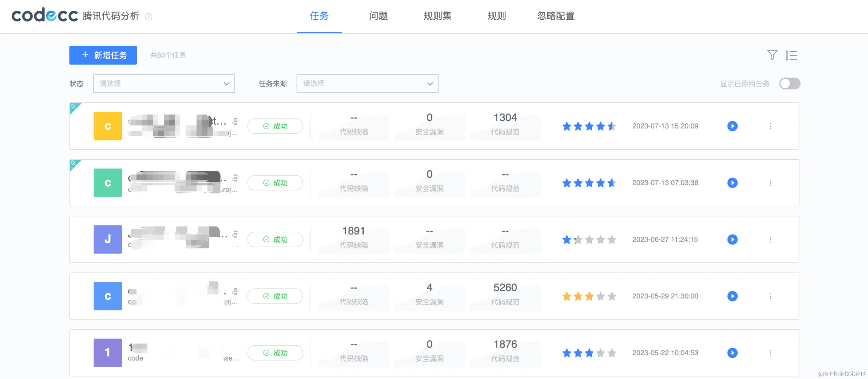This screenshot has height=379, width=868.
Task: Start analysis for the 2023-06-27 11:24:15 task
Action: [x=732, y=239]
